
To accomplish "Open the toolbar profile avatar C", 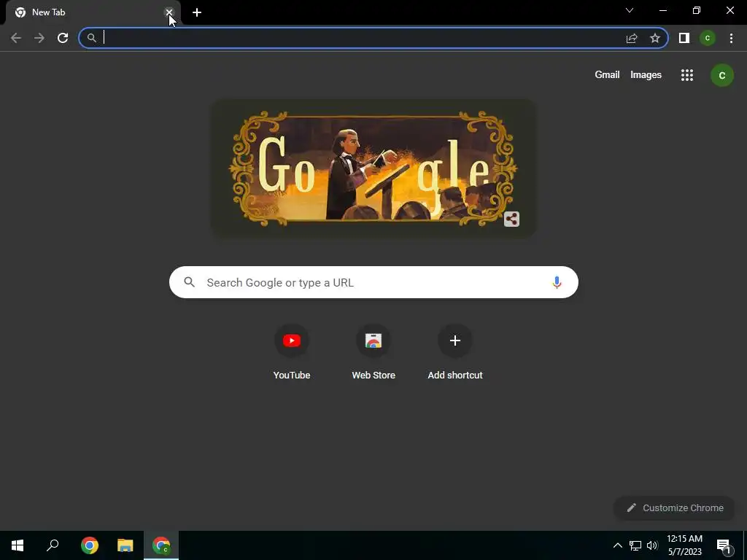I will pos(708,38).
